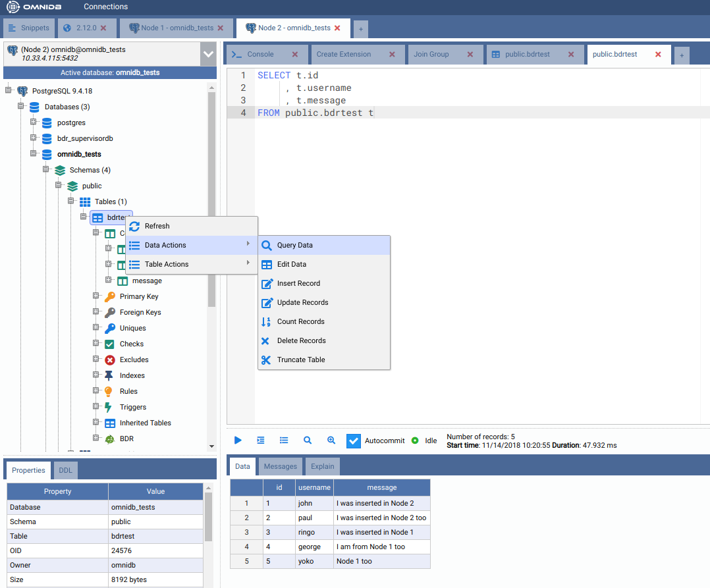This screenshot has width=710, height=588.
Task: Click the Explain Analyze zoom-plus icon
Action: [331, 441]
